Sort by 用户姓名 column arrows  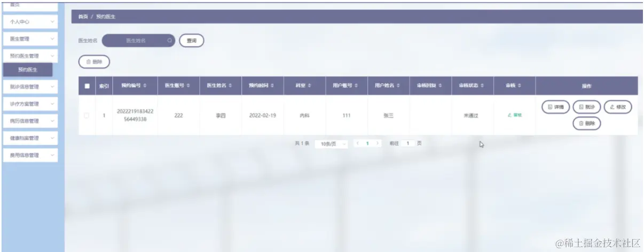point(398,86)
